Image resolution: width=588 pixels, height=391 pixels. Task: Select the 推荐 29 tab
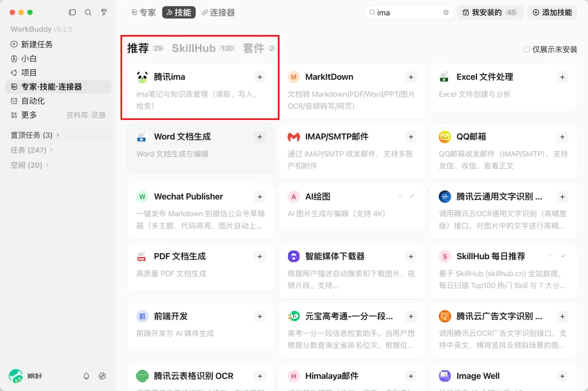pyautogui.click(x=145, y=48)
